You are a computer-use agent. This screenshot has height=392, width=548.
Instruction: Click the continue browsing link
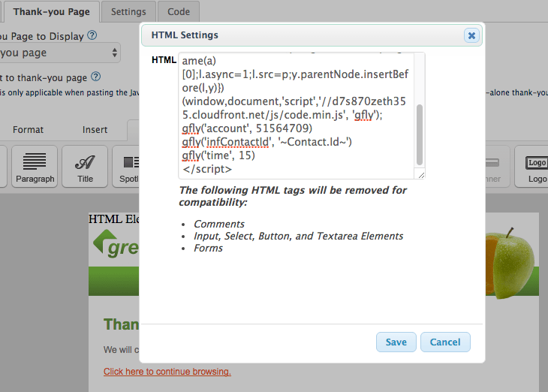167,372
